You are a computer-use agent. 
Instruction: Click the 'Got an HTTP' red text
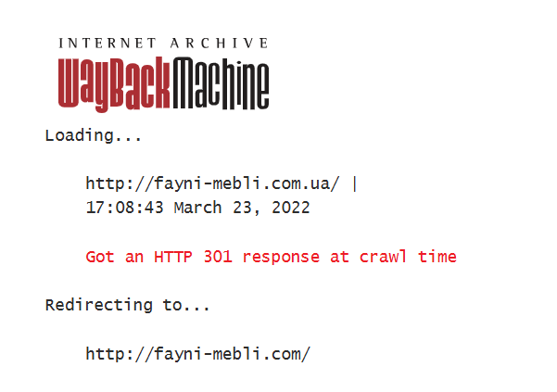139,257
